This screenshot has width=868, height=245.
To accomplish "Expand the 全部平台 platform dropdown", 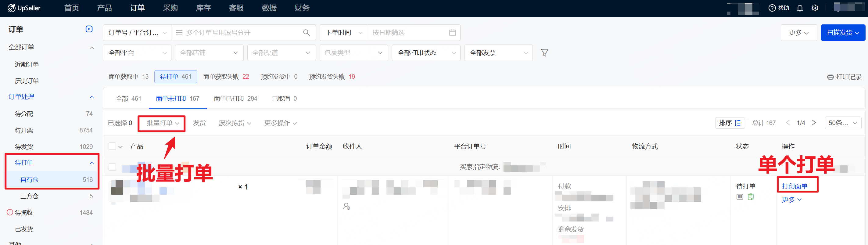I will pos(137,53).
